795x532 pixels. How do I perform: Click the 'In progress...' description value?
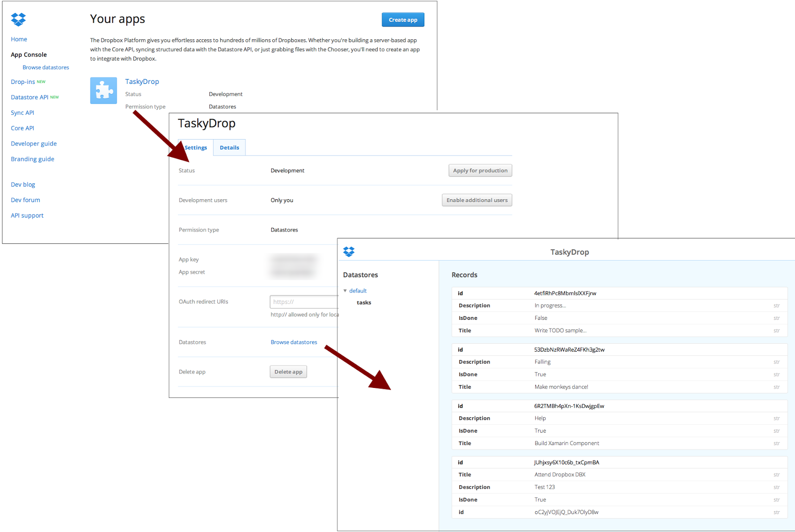(x=550, y=305)
